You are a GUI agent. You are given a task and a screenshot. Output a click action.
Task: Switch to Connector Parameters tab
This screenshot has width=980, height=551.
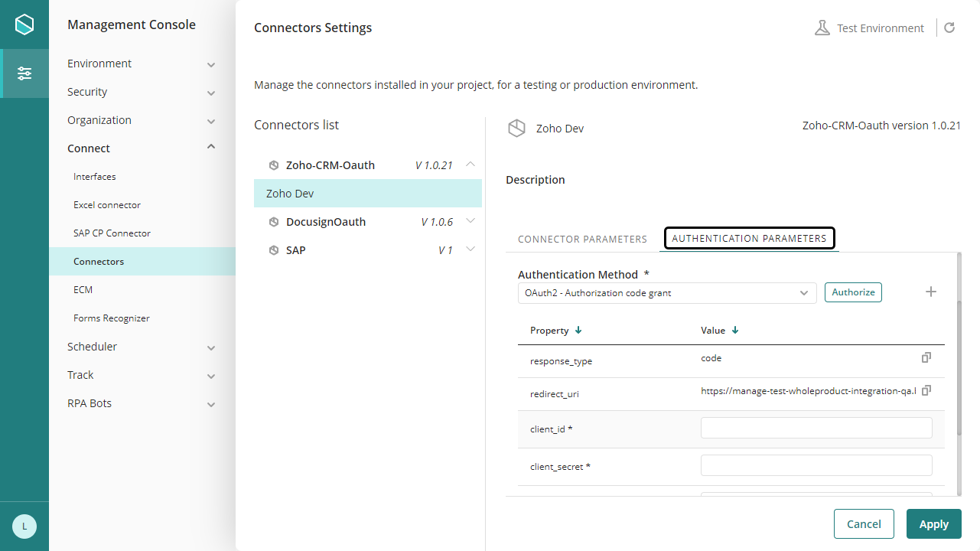pos(582,239)
